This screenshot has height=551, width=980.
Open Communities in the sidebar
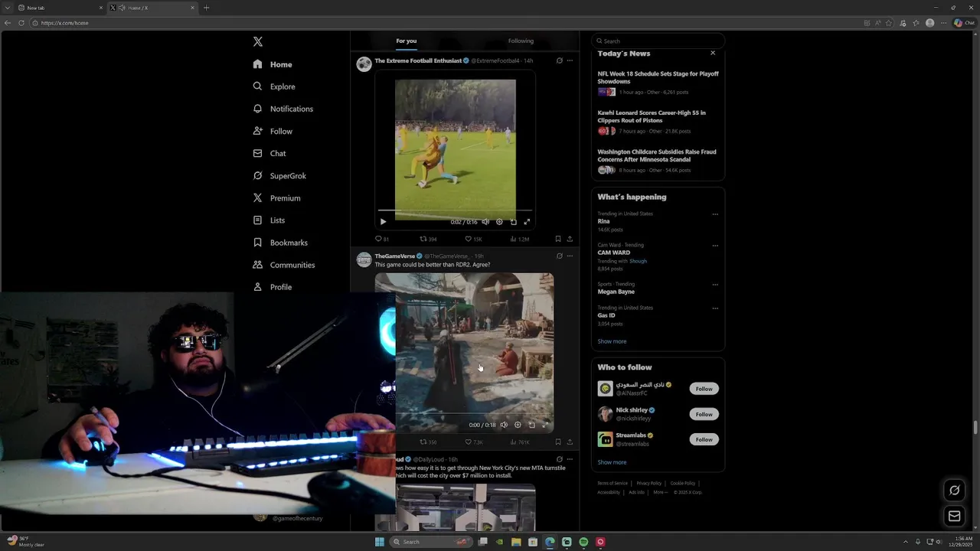(283, 265)
